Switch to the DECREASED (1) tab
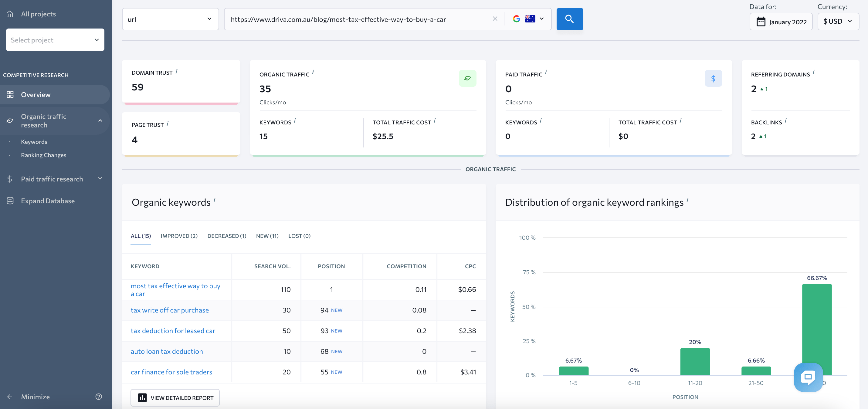 point(227,236)
